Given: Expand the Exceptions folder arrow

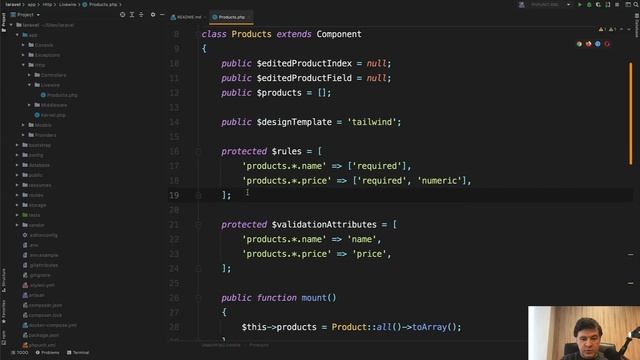Looking at the screenshot, I should coord(23,55).
